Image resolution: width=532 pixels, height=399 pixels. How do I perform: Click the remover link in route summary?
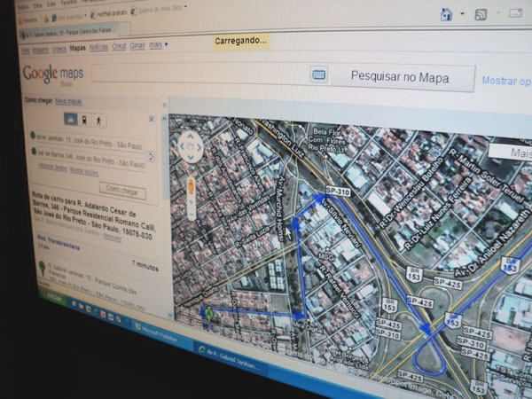113,238
